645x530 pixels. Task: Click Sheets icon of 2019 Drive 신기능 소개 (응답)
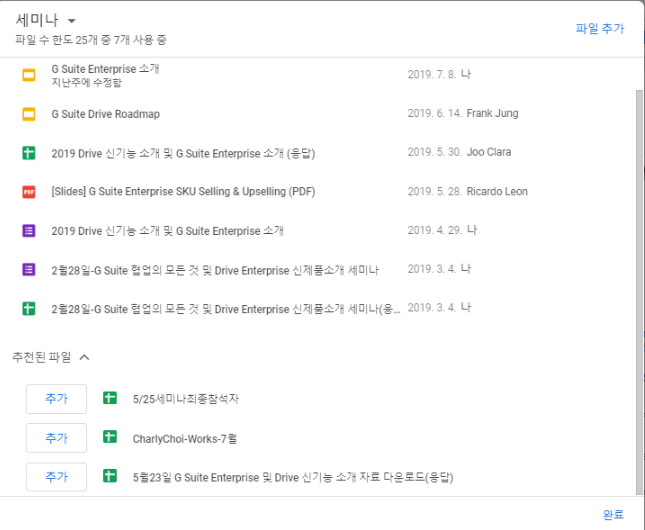coord(29,153)
